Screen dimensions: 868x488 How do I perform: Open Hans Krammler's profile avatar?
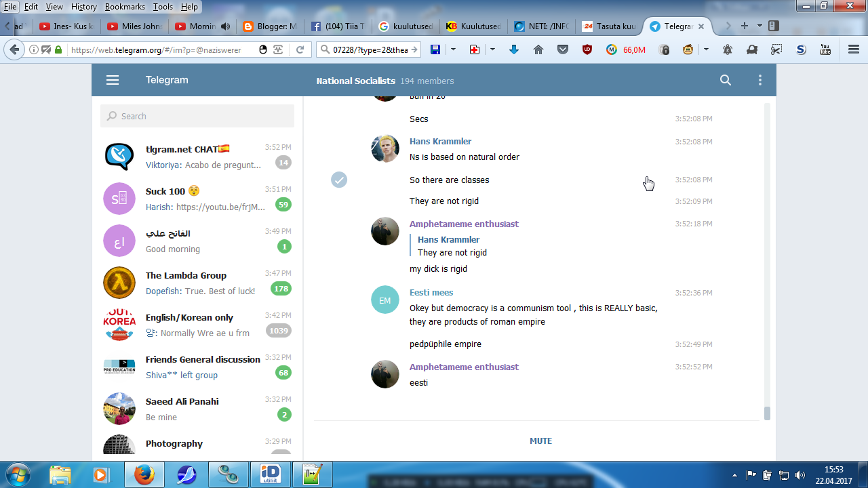[385, 148]
